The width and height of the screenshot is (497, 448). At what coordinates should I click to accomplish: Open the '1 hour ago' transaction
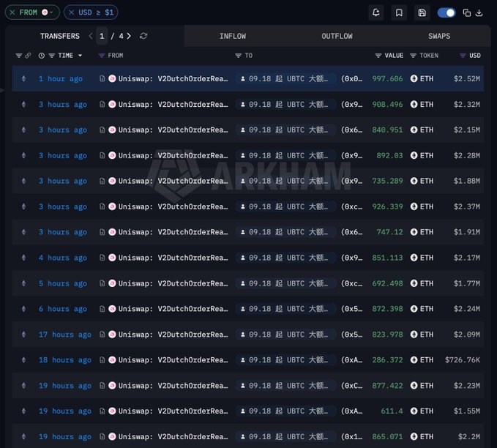click(61, 78)
